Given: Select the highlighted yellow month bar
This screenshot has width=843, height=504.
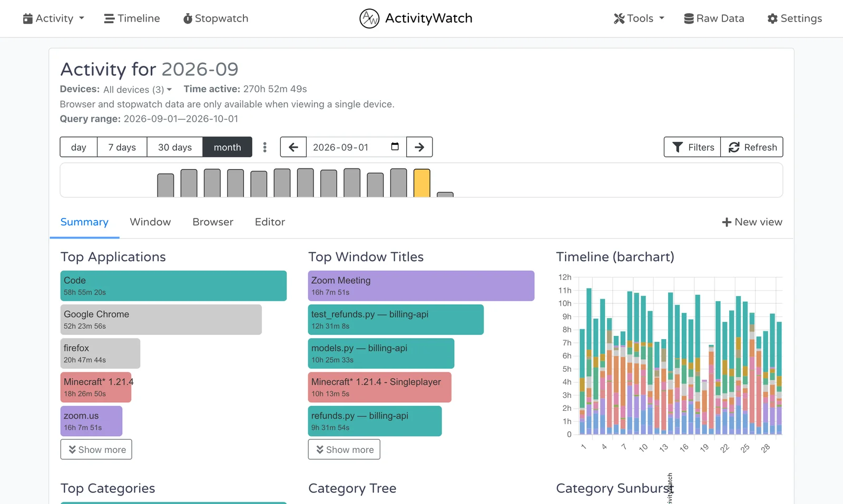Looking at the screenshot, I should [x=422, y=183].
